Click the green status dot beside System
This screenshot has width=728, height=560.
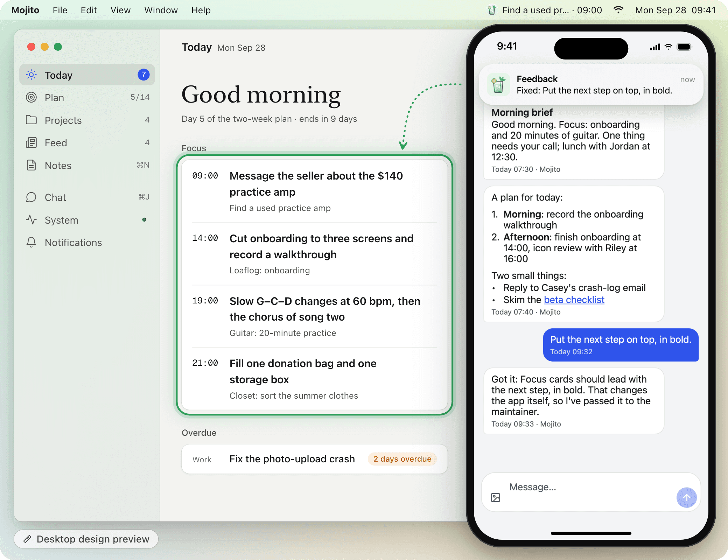click(x=144, y=220)
